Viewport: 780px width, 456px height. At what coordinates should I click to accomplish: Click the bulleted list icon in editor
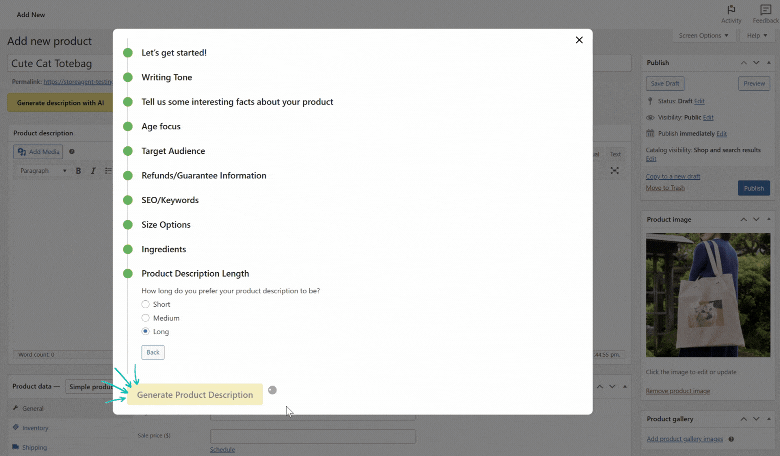point(108,171)
